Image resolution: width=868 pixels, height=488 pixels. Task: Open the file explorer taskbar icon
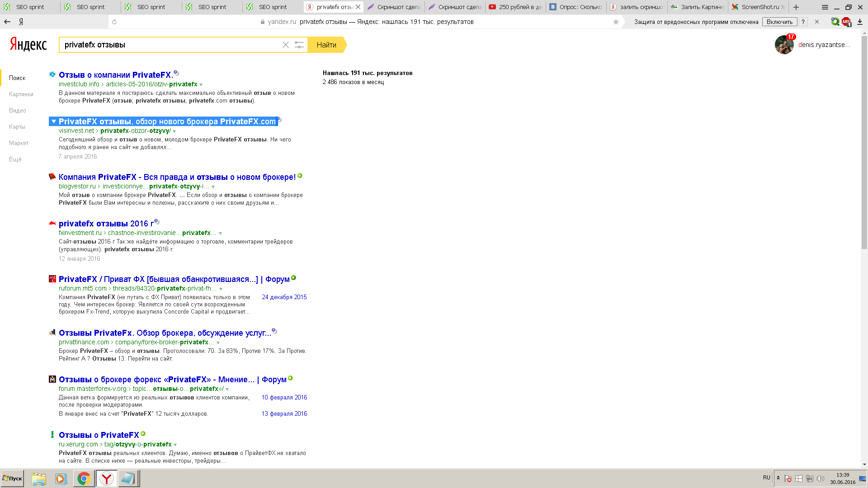click(39, 479)
